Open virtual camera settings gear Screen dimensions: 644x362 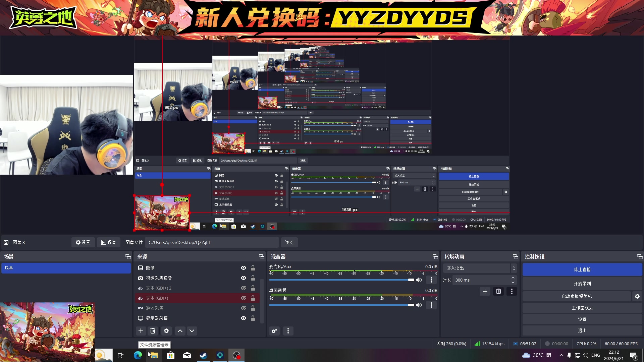(x=637, y=296)
